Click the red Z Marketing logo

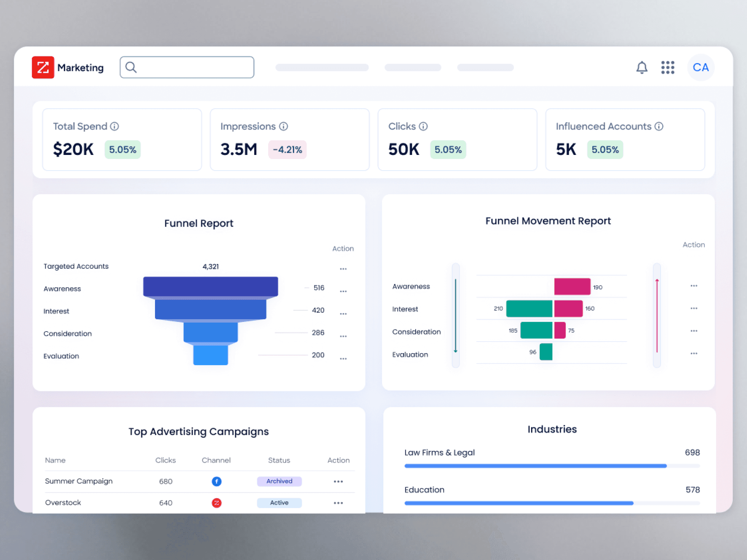pos(43,68)
